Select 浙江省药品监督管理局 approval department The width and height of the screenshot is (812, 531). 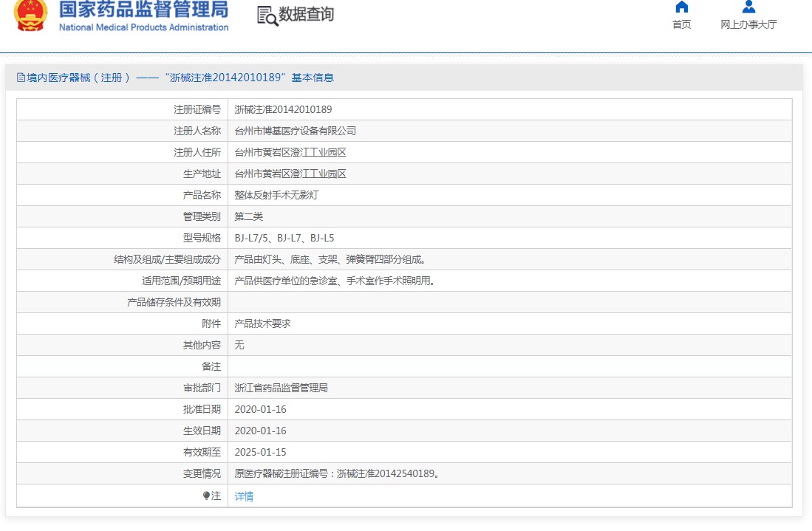pyautogui.click(x=282, y=388)
